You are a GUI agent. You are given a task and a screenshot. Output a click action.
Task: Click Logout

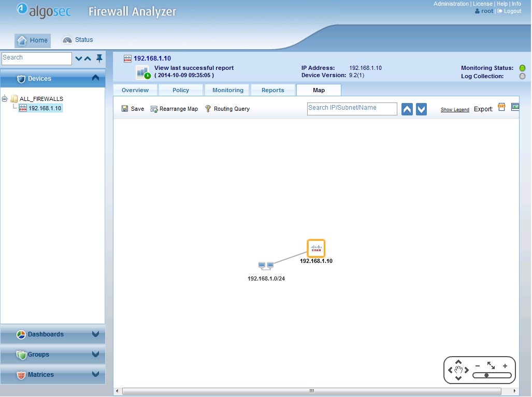pos(509,11)
